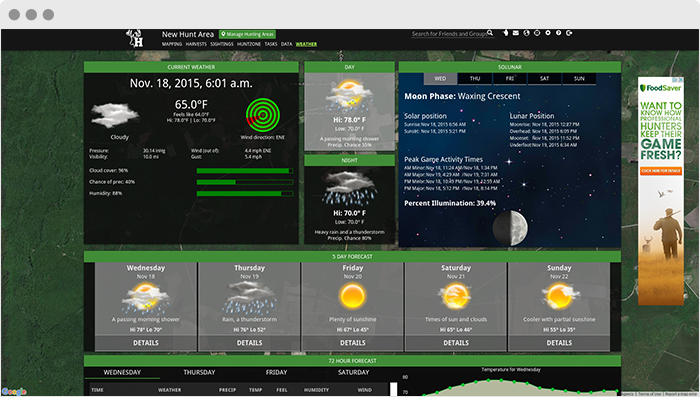Click the 72 HOUR FORECAST header bar
The image size is (700, 397).
click(352, 361)
